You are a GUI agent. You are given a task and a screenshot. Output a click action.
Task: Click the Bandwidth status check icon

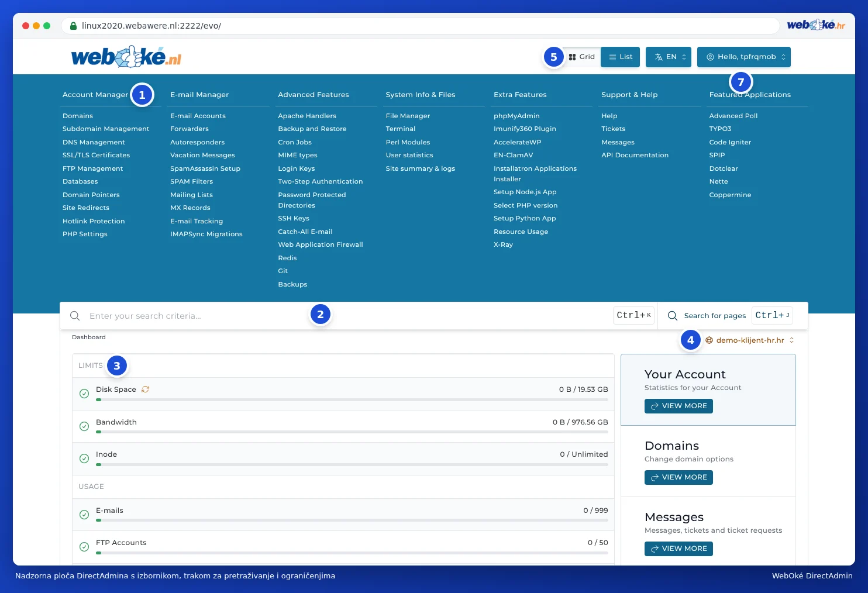click(84, 426)
